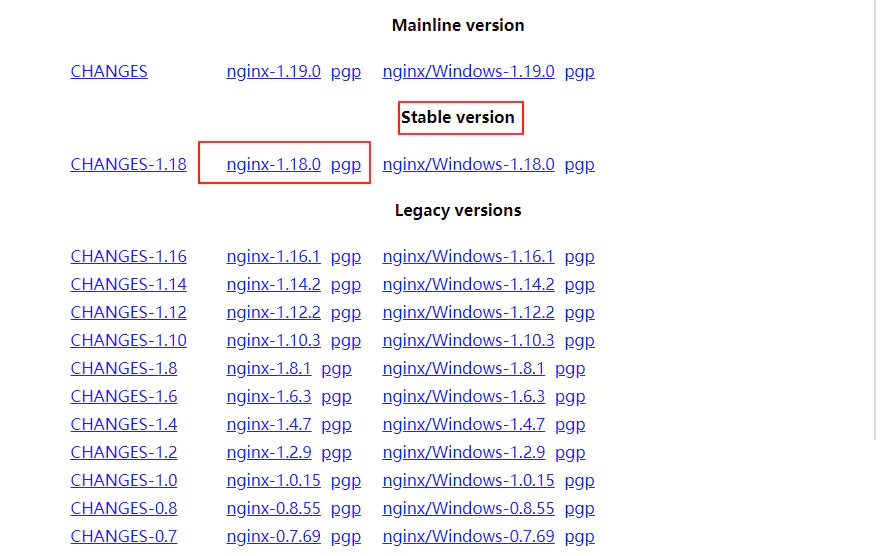Screen dimensions: 880x556
Task: Download nginx/Windows-1.2.9
Action: [x=464, y=453]
